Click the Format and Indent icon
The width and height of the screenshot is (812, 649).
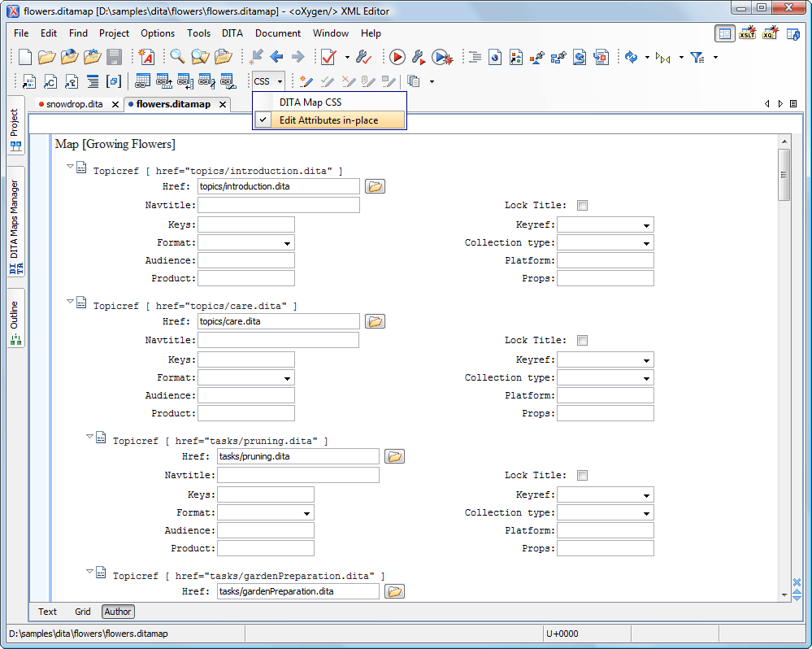tap(475, 57)
